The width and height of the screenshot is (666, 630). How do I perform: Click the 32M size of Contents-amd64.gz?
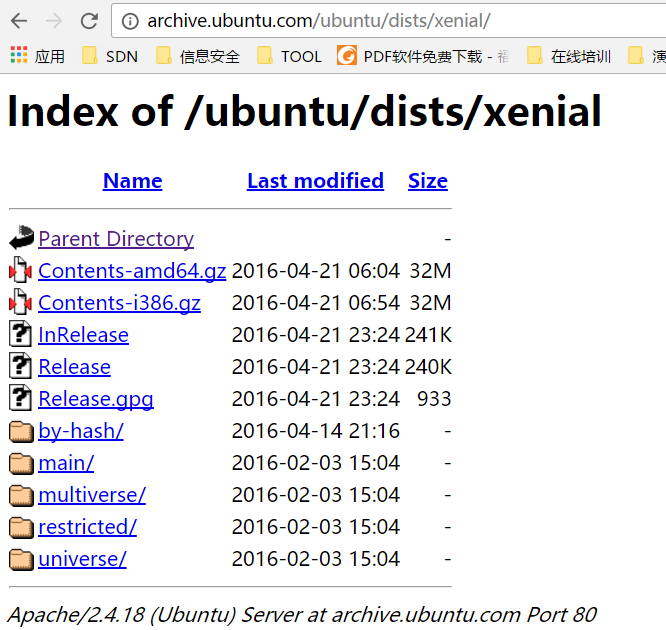coord(430,271)
